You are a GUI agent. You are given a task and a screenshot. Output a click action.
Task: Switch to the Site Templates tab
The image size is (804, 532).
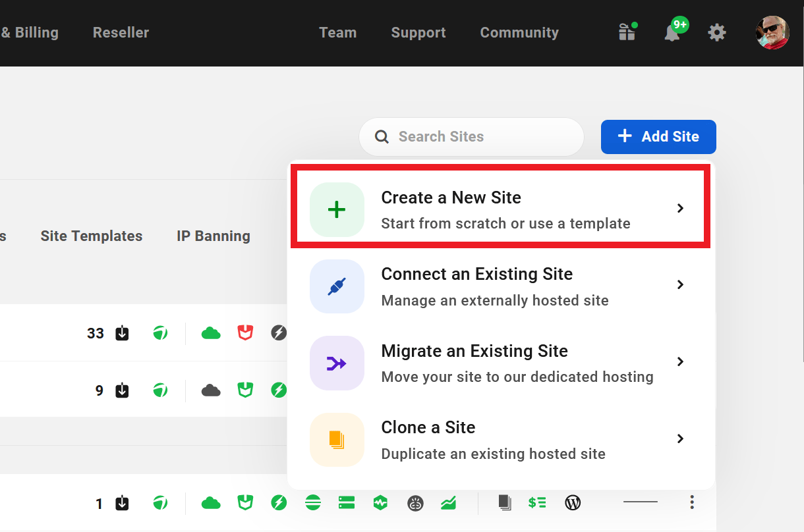pyautogui.click(x=91, y=236)
